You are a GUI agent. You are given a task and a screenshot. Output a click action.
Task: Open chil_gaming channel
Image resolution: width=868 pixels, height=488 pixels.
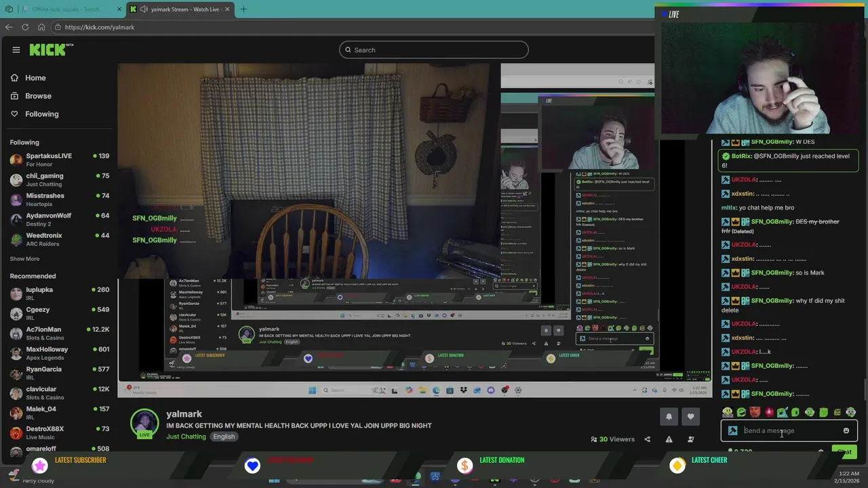coord(60,180)
